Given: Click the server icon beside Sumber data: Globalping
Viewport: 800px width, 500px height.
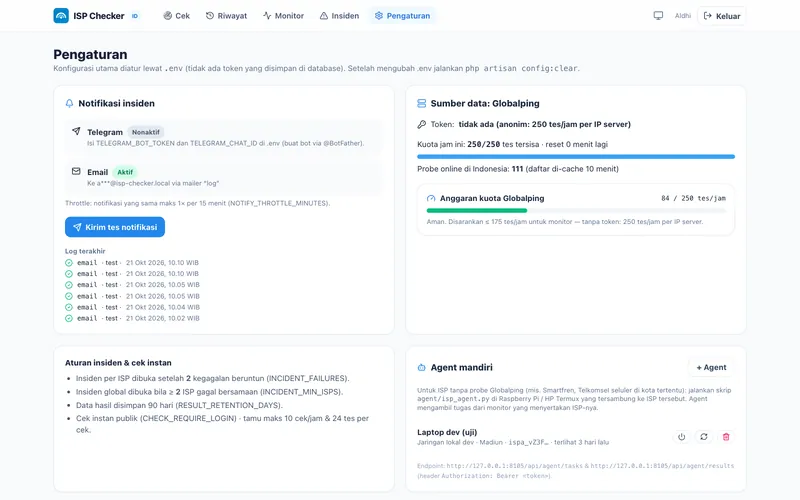Looking at the screenshot, I should [421, 104].
